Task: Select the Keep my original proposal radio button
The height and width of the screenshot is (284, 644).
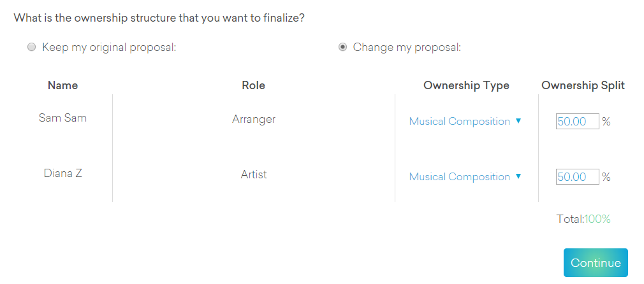Action: (x=32, y=47)
